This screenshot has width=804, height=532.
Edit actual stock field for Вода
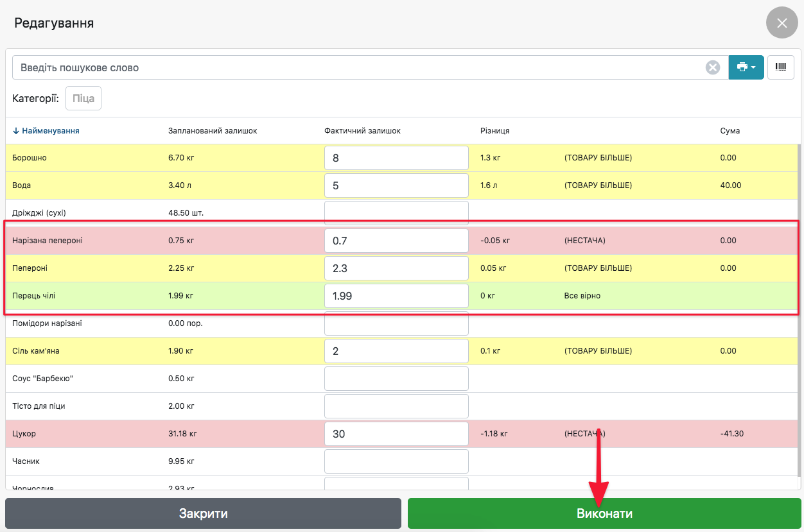tap(396, 185)
